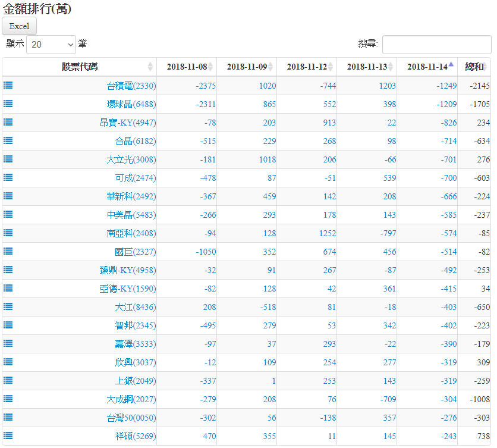497x448 pixels.
Task: Click the list icon beside 環球晶(6488)
Action: click(x=8, y=104)
